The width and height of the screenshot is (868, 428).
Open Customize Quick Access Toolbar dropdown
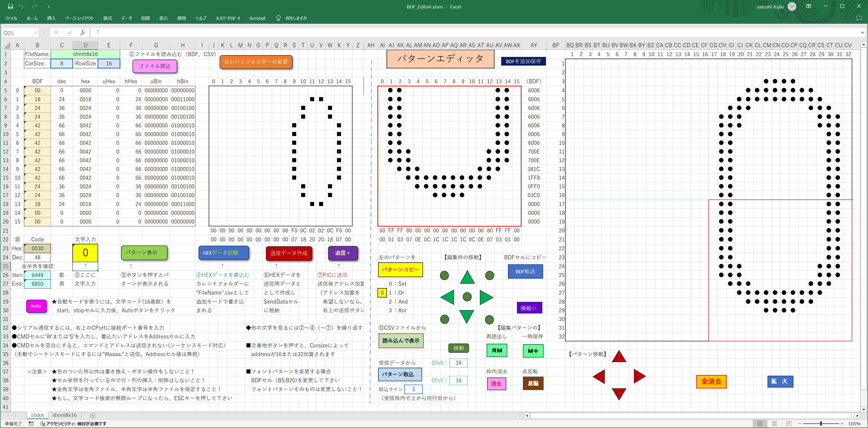49,7
